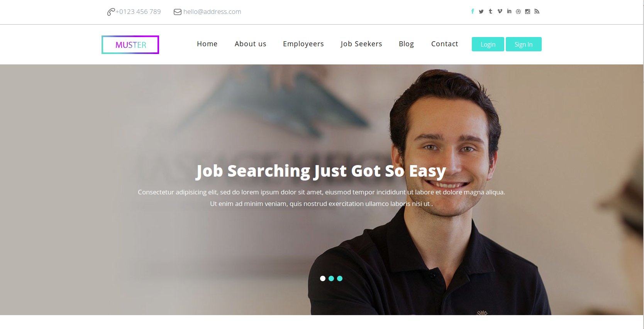
Task: Switch to the third slide dot
Action: pos(340,278)
